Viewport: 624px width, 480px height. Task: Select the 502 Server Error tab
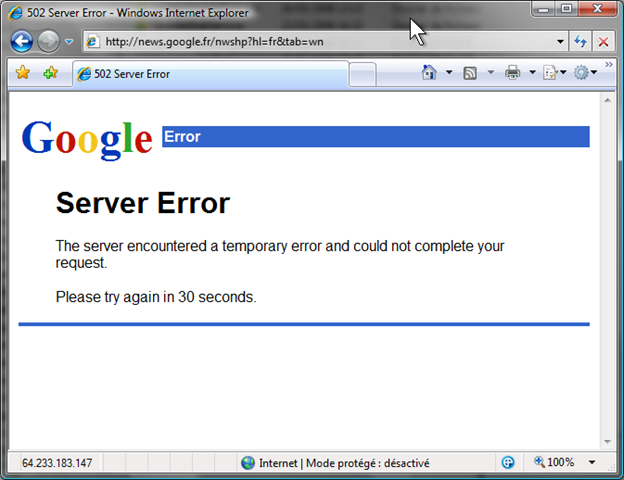click(x=211, y=74)
